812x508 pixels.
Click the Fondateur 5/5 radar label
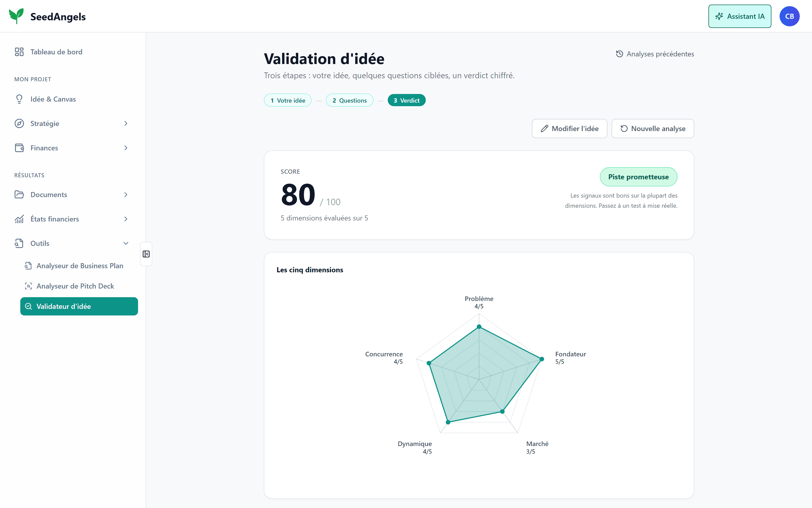coord(570,358)
